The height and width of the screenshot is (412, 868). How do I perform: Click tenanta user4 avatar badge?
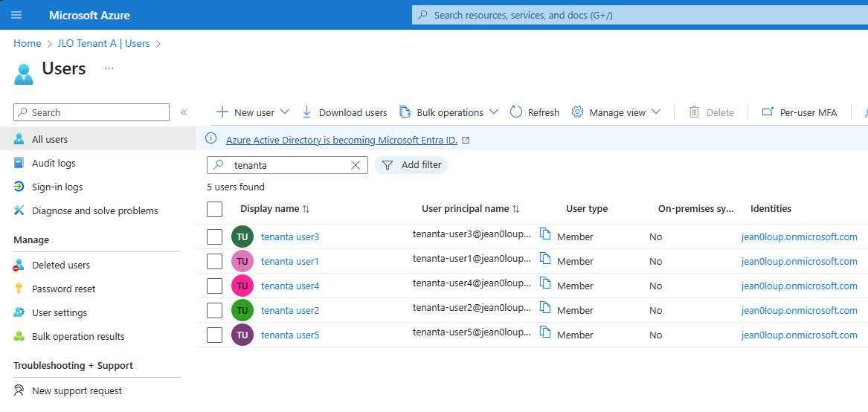tap(242, 286)
